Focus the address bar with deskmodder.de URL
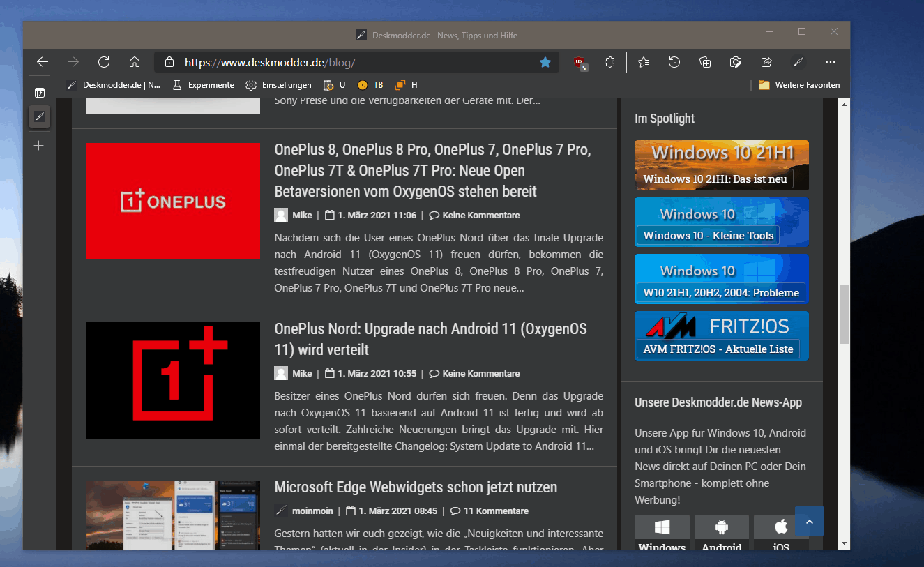 click(356, 62)
